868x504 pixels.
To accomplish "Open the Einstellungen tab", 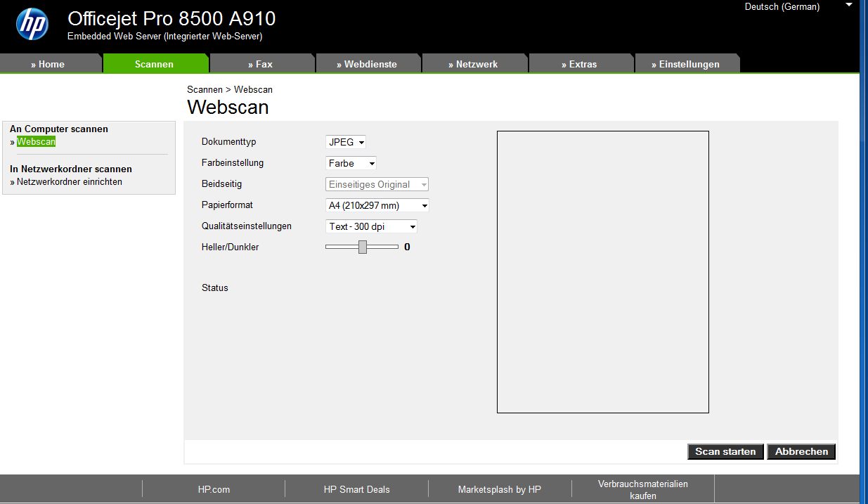I will [x=687, y=64].
